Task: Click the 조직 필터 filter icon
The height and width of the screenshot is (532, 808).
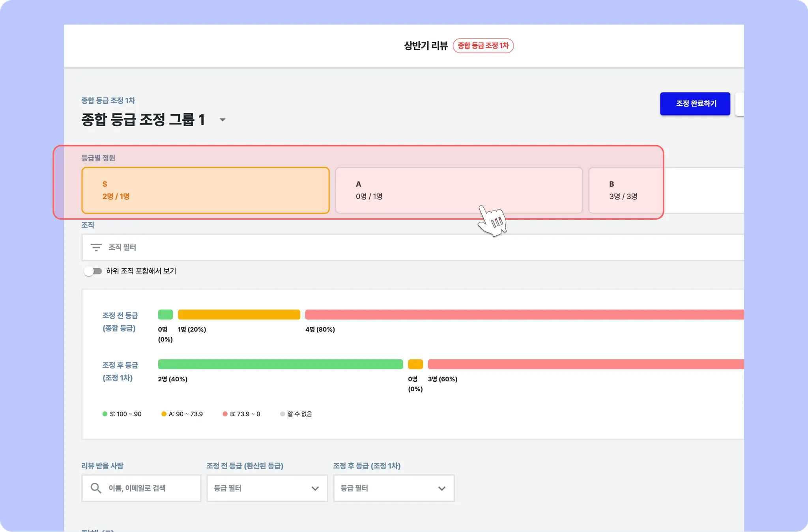Action: point(96,247)
